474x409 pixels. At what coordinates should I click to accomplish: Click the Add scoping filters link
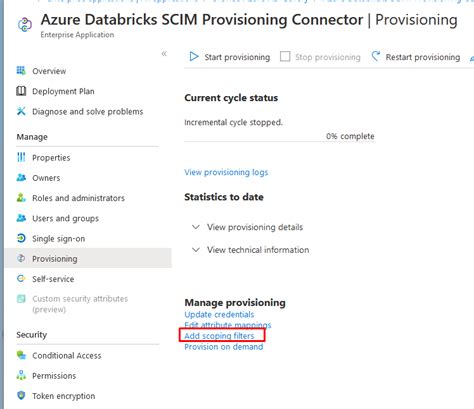coord(219,336)
